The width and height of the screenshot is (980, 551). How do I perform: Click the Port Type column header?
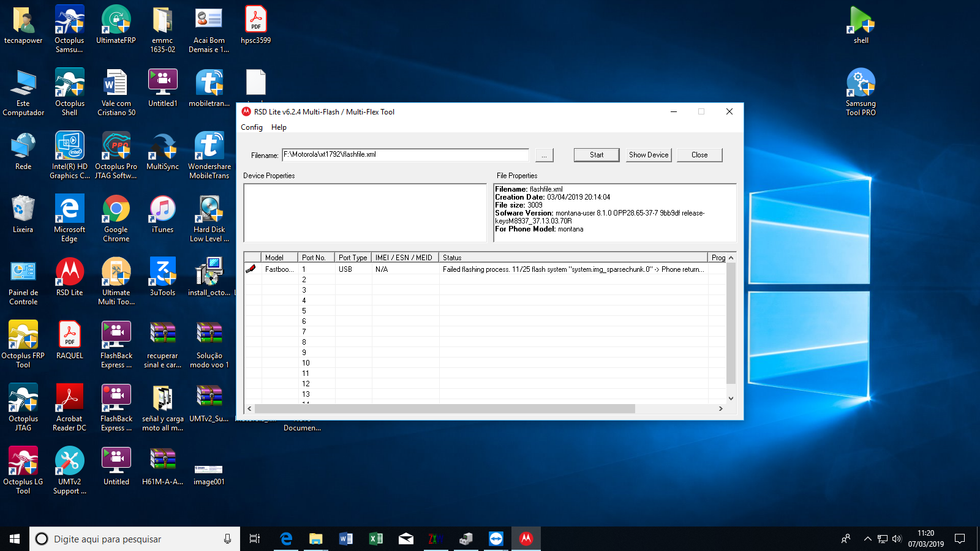click(x=353, y=258)
